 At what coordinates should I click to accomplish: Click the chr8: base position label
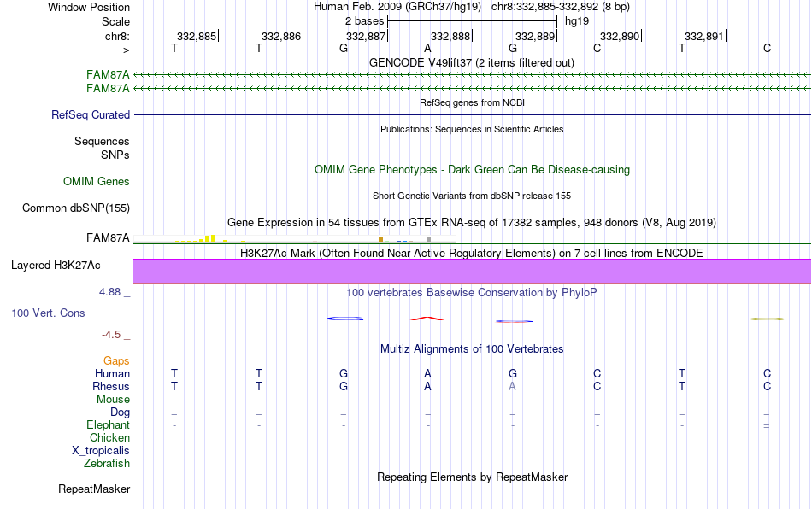tap(117, 36)
